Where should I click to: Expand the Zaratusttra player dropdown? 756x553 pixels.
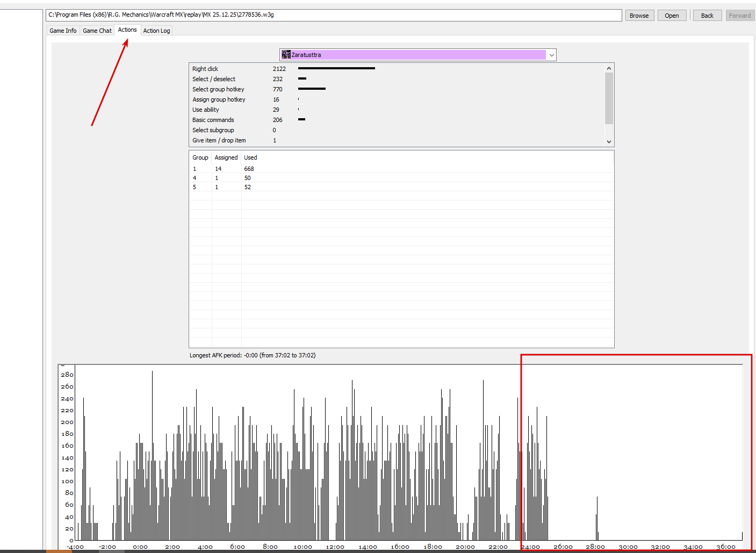click(551, 55)
